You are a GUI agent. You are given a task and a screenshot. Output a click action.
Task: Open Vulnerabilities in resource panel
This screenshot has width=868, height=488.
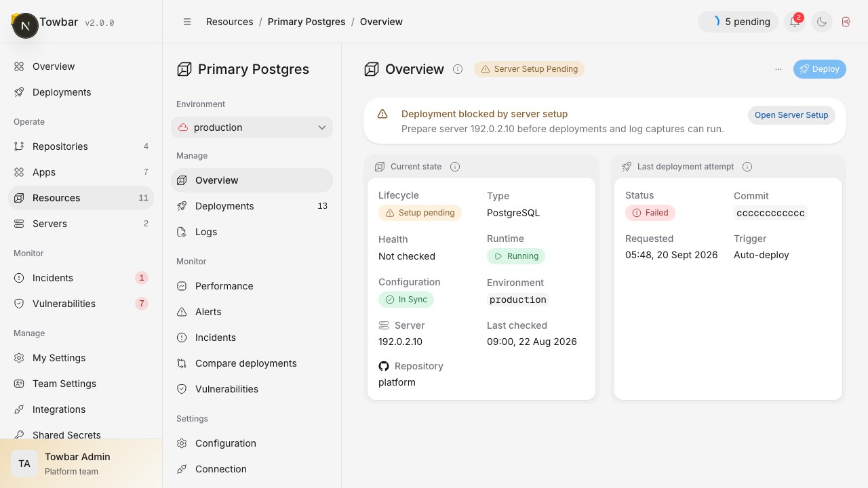tap(252, 389)
